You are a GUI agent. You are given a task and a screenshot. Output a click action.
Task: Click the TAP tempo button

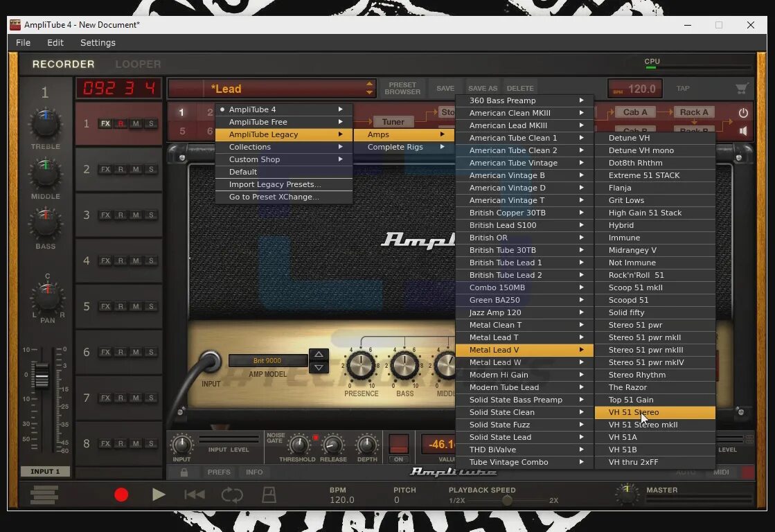(x=683, y=89)
